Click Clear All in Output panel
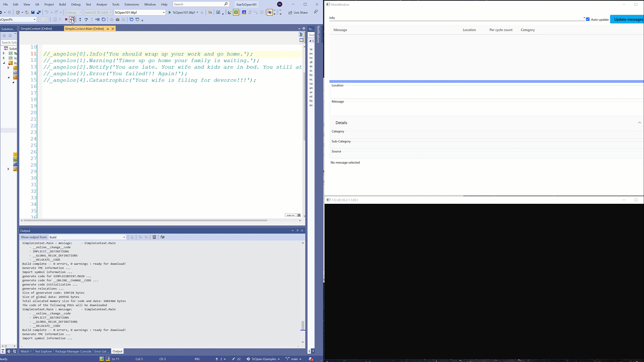The image size is (644, 362). (x=154, y=237)
